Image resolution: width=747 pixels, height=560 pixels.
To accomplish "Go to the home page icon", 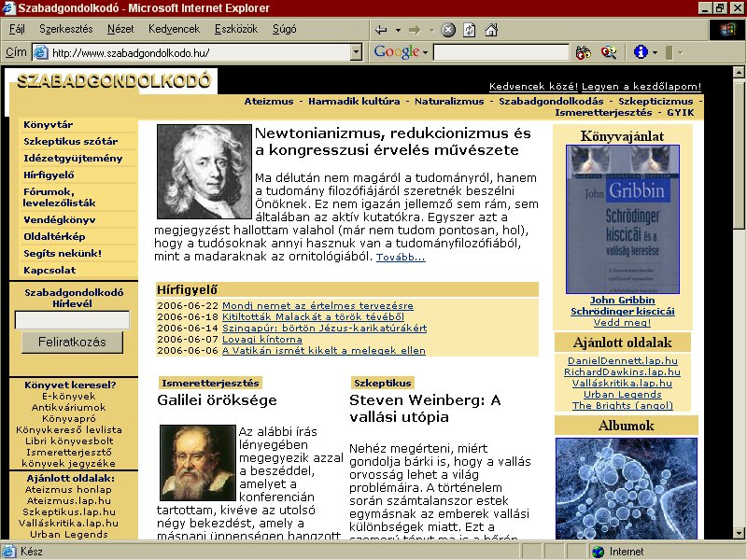I will click(x=491, y=30).
